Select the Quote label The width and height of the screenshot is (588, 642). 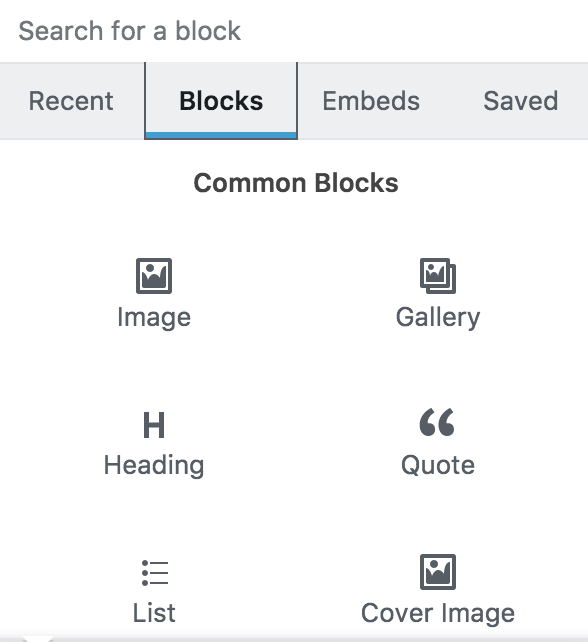tap(438, 466)
